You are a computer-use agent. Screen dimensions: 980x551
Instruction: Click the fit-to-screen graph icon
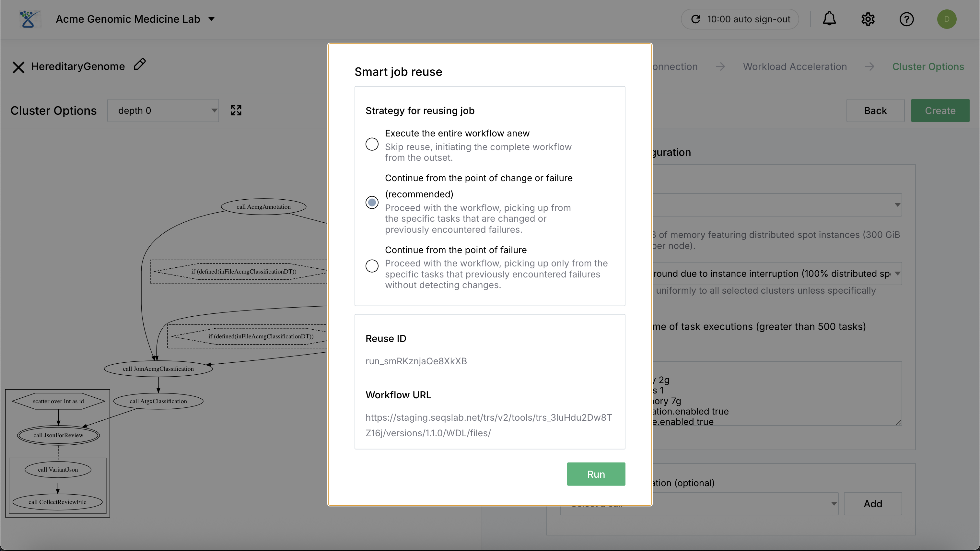[x=236, y=110]
